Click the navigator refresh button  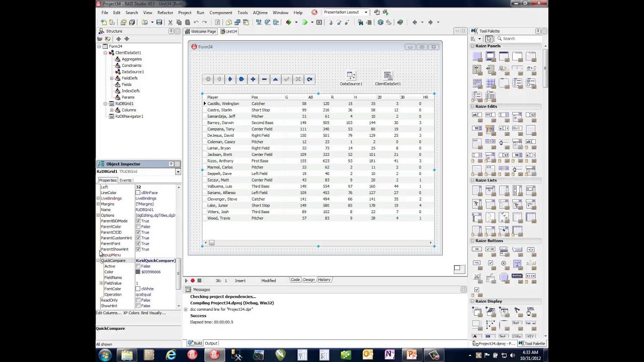309,79
